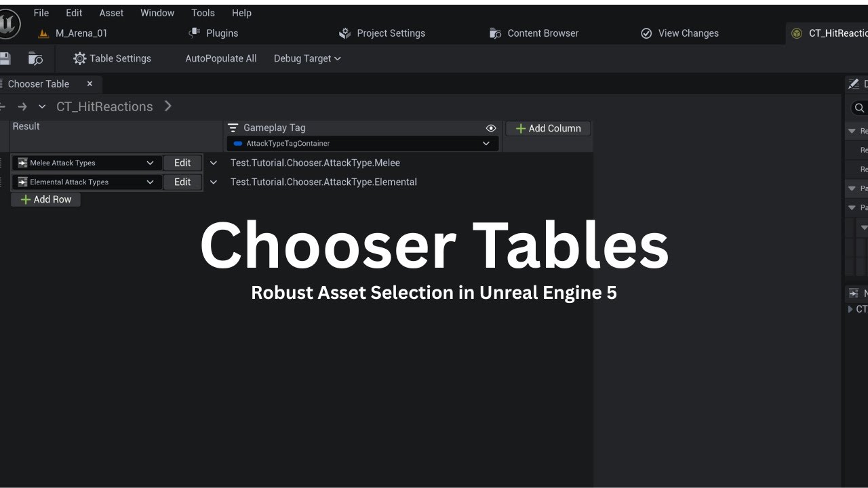Open the Help menu

(241, 13)
